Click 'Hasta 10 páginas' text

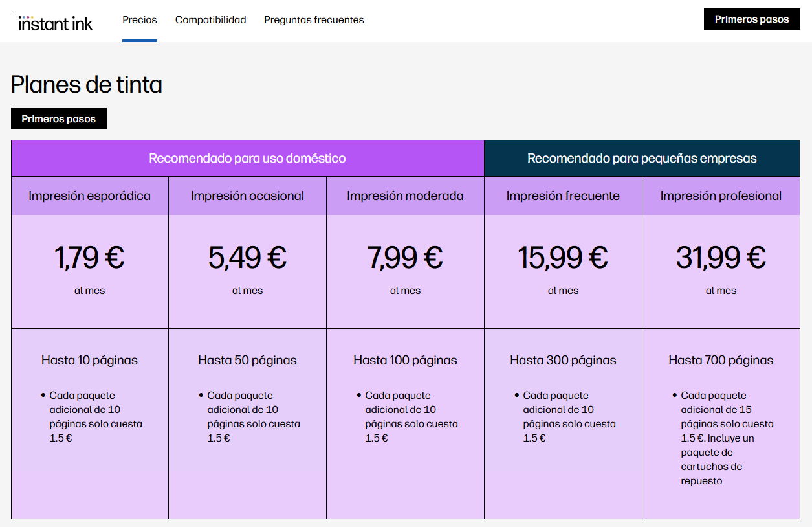point(90,361)
